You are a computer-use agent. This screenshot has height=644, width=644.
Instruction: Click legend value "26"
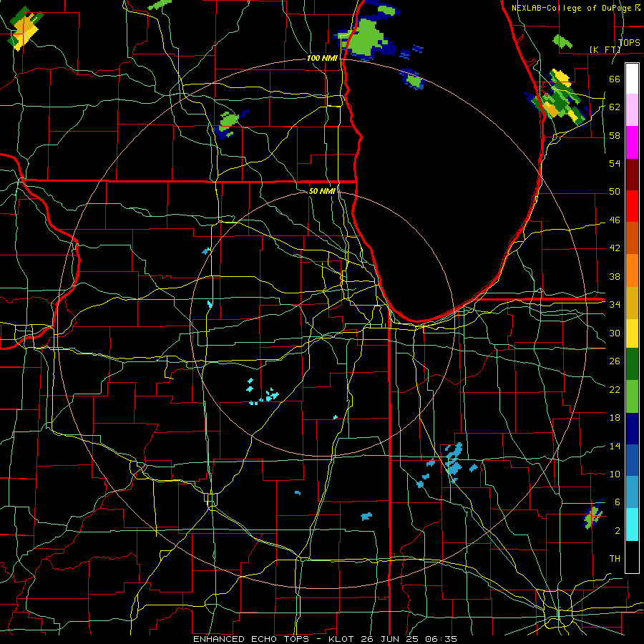pos(615,361)
